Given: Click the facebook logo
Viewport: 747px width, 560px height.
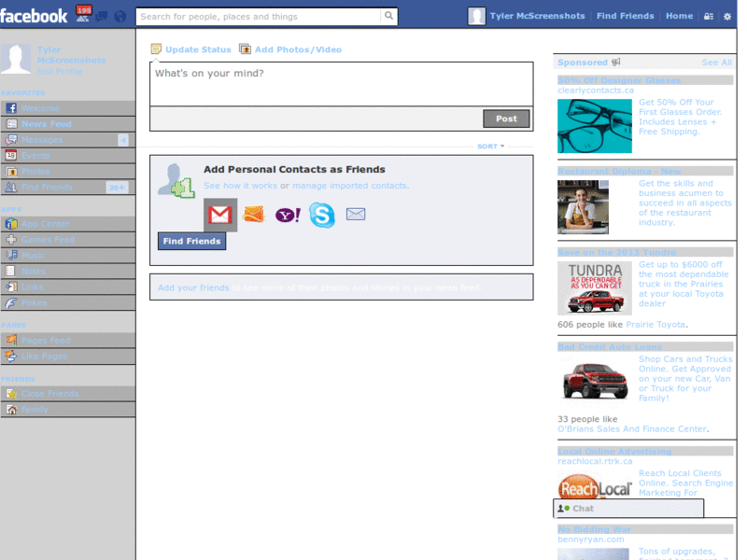Looking at the screenshot, I should pos(34,16).
